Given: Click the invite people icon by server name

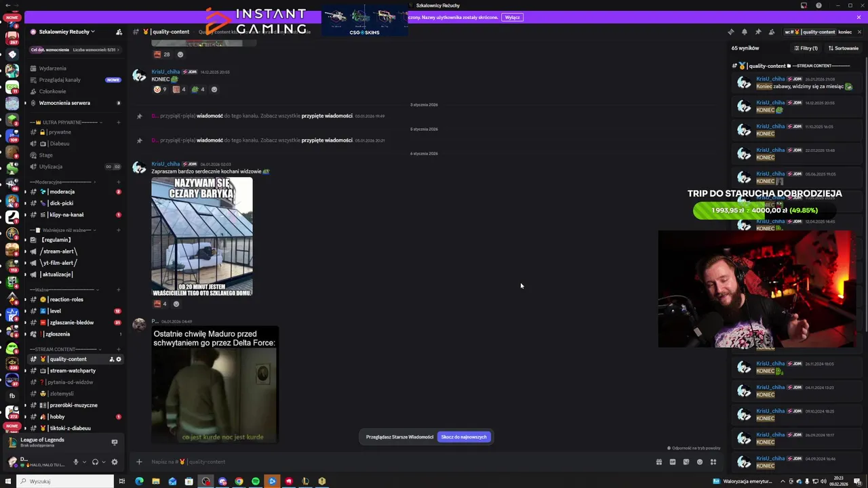Looking at the screenshot, I should pos(119,32).
